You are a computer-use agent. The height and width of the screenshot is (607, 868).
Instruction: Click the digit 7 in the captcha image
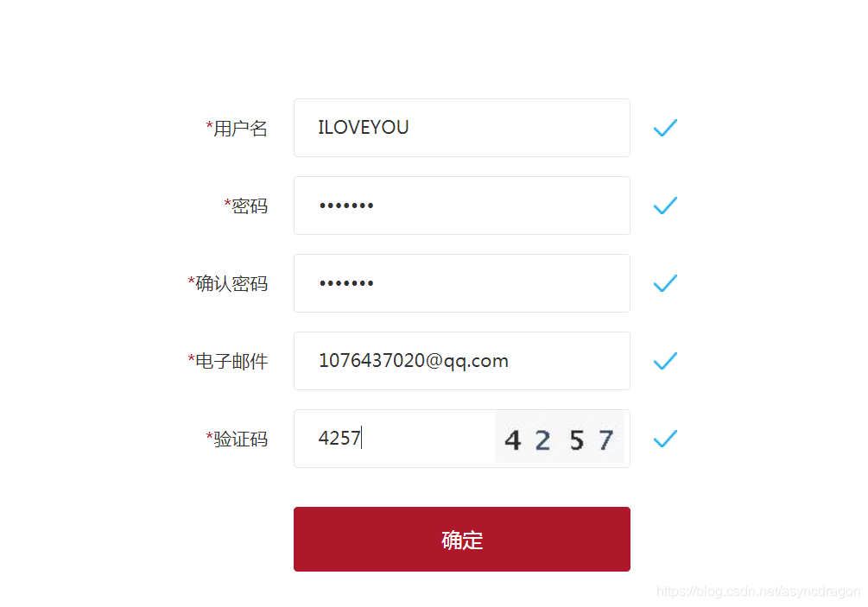point(606,440)
